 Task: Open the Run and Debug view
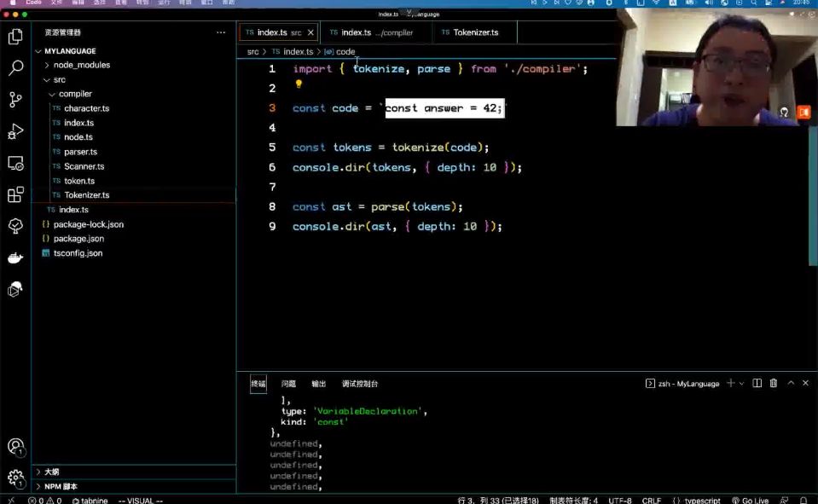coord(15,131)
